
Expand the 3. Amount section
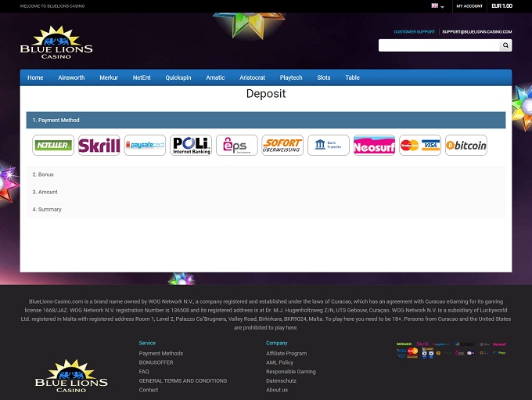click(x=266, y=192)
